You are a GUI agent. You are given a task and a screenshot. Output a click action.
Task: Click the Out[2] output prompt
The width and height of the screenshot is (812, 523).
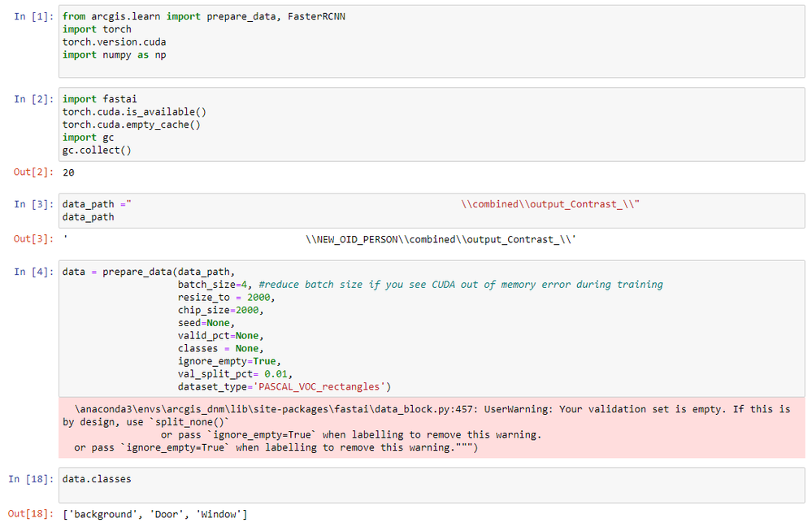31,172
